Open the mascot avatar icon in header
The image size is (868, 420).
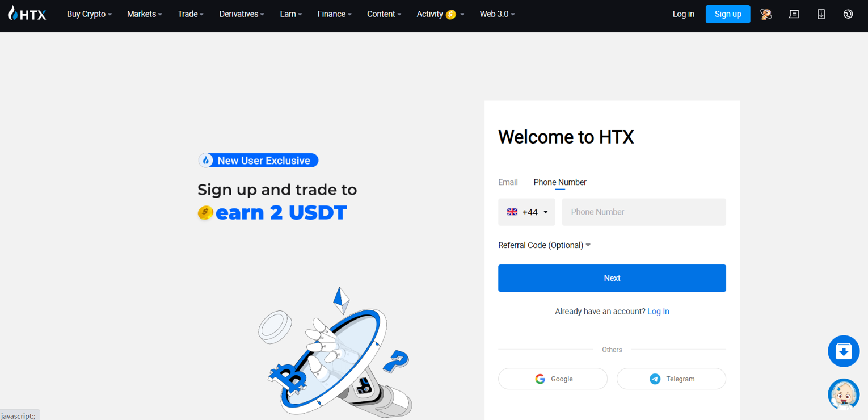(766, 14)
